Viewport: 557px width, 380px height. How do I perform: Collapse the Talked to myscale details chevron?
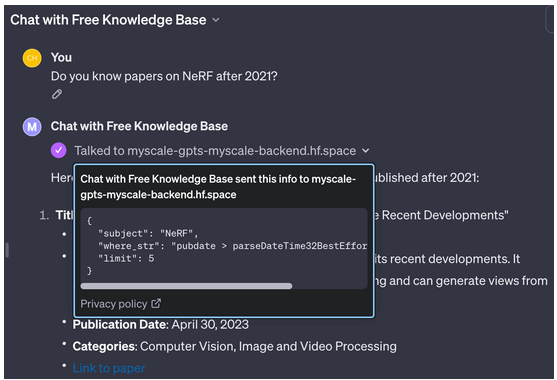366,151
